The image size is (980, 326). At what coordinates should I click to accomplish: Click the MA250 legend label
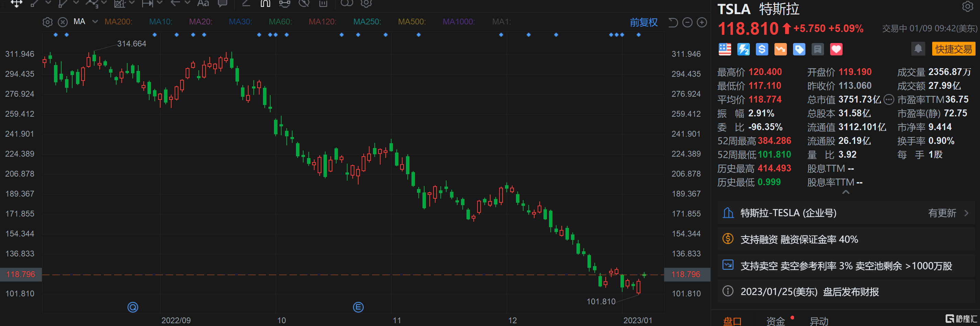point(367,22)
